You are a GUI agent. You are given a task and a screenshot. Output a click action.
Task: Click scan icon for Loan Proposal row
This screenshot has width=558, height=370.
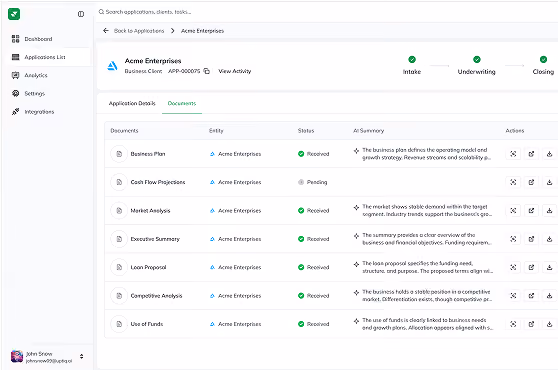coord(513,267)
